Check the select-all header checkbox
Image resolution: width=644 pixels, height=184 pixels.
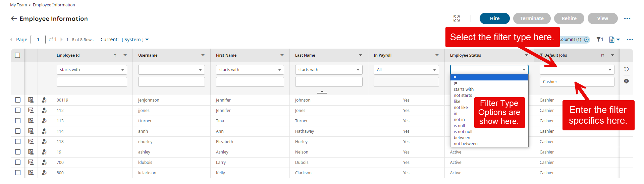pyautogui.click(x=17, y=55)
